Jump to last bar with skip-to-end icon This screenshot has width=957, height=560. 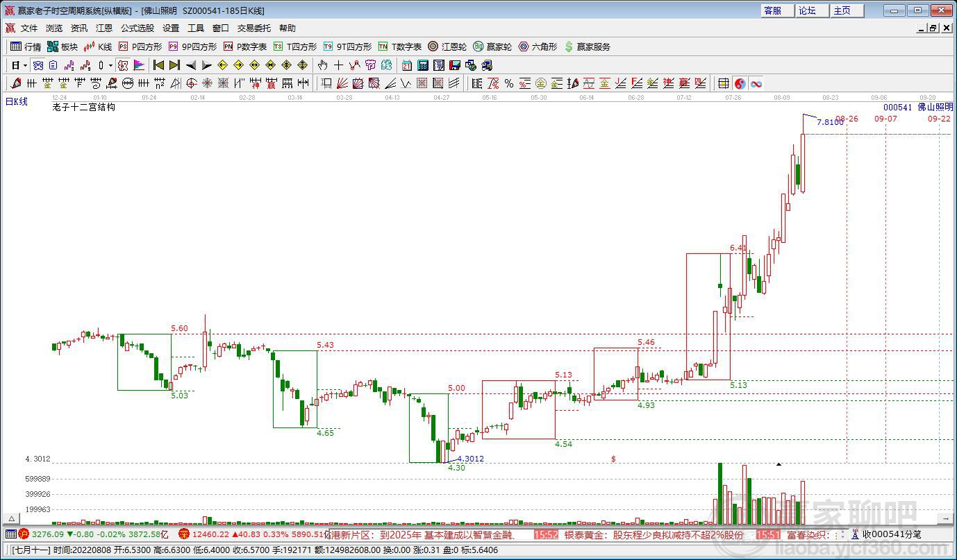(x=174, y=65)
